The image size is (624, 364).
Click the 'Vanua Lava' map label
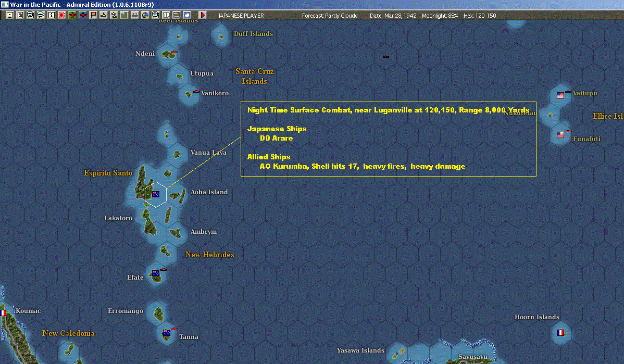pyautogui.click(x=208, y=153)
